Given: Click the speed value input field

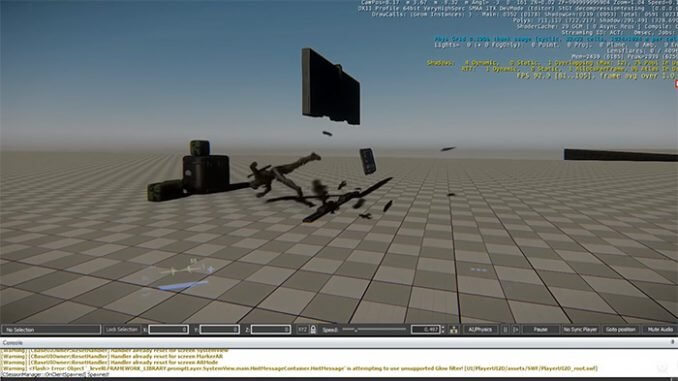Looking at the screenshot, I should point(425,330).
